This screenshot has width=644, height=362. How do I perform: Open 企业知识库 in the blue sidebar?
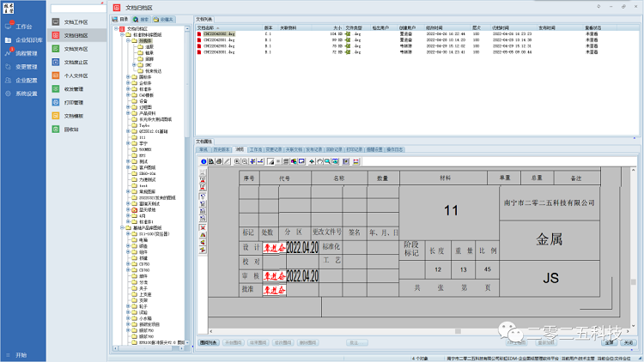point(24,39)
